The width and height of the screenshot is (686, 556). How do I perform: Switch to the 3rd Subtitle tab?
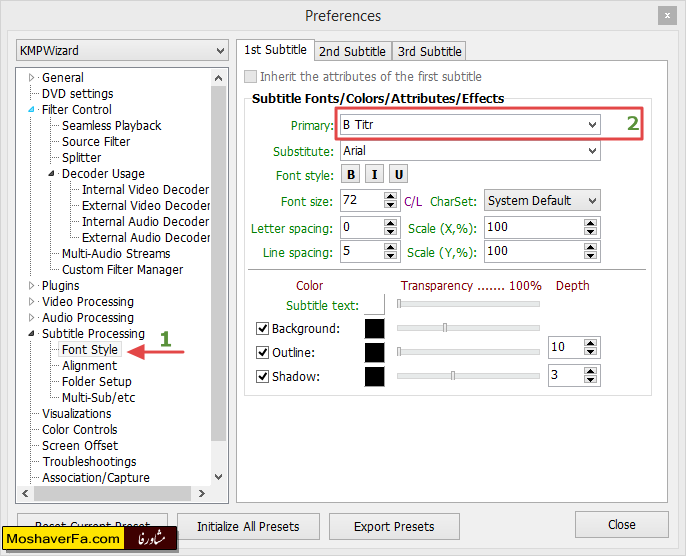click(428, 51)
